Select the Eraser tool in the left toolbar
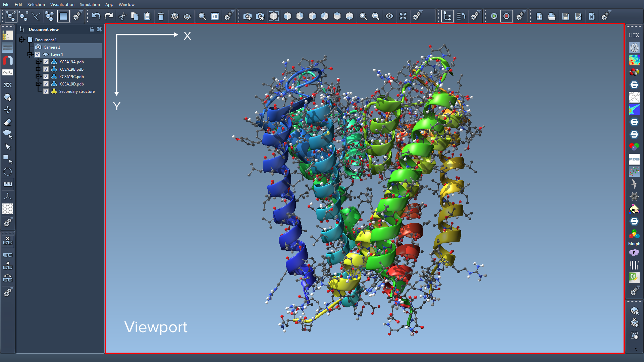 click(x=8, y=122)
